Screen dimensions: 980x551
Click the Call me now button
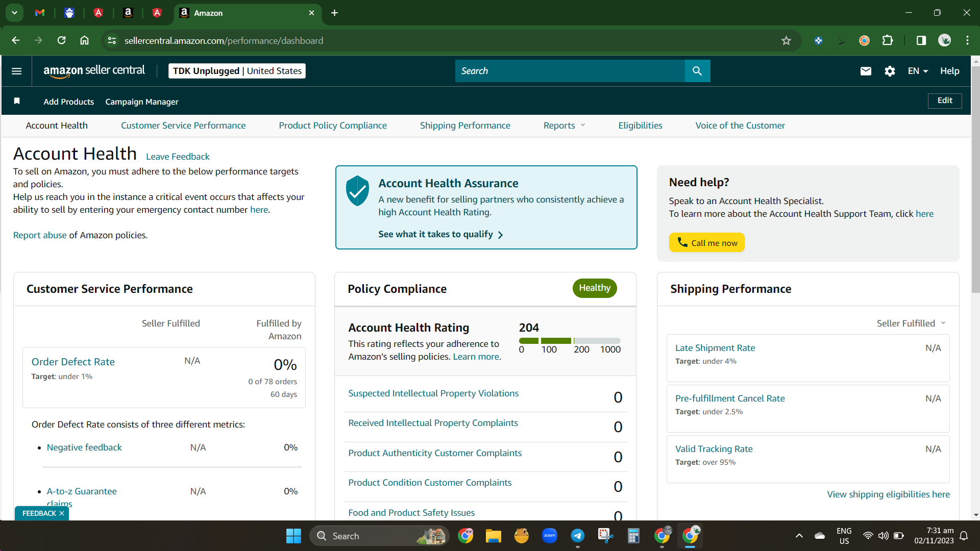pos(707,242)
